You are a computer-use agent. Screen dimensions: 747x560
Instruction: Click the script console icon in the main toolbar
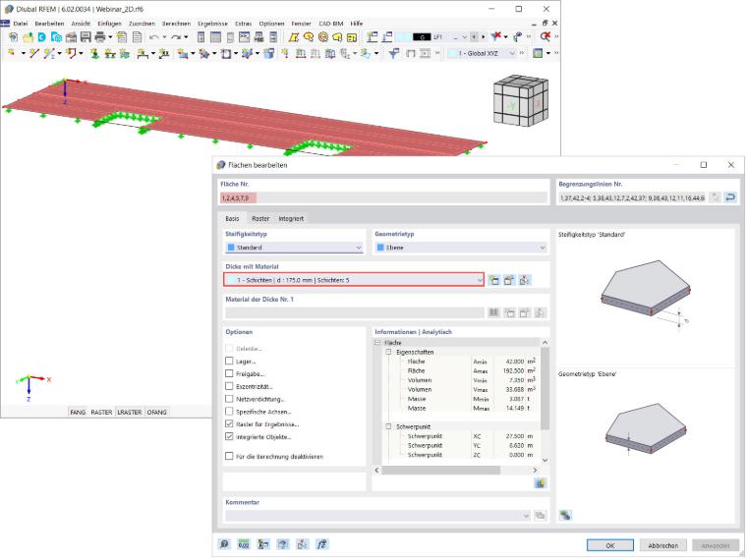tap(245, 36)
